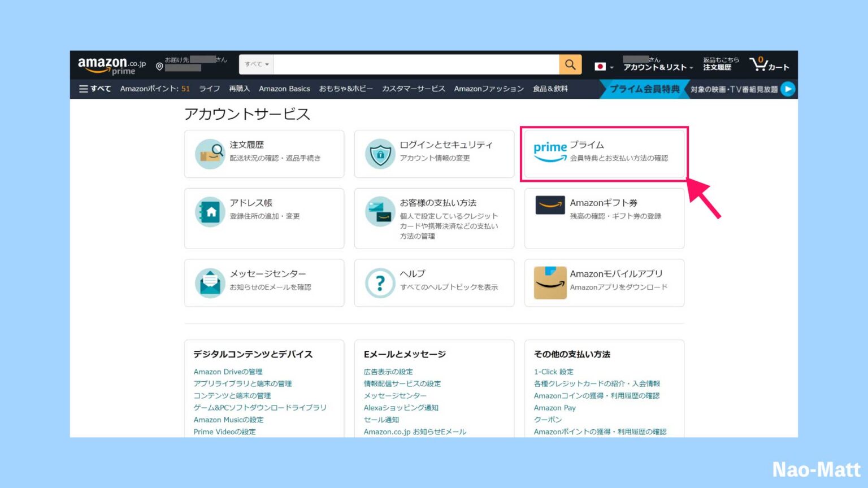Open メッセージセンター card title
This screenshot has width=868, height=488.
pyautogui.click(x=268, y=274)
